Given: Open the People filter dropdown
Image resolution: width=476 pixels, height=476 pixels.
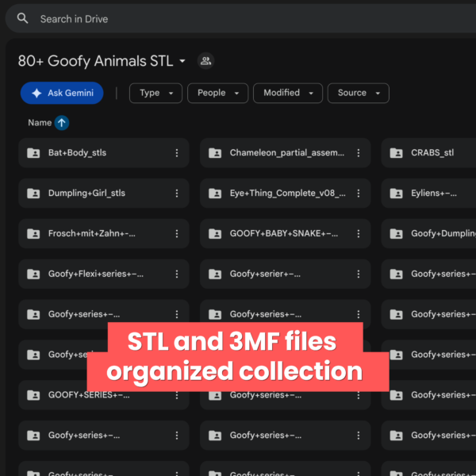Looking at the screenshot, I should (217, 93).
